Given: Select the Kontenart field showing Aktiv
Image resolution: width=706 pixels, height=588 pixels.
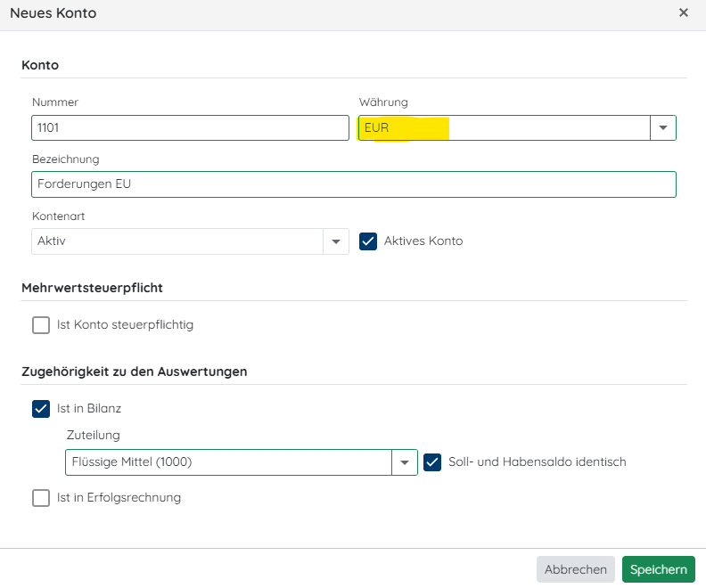Looking at the screenshot, I should pyautogui.click(x=177, y=241).
